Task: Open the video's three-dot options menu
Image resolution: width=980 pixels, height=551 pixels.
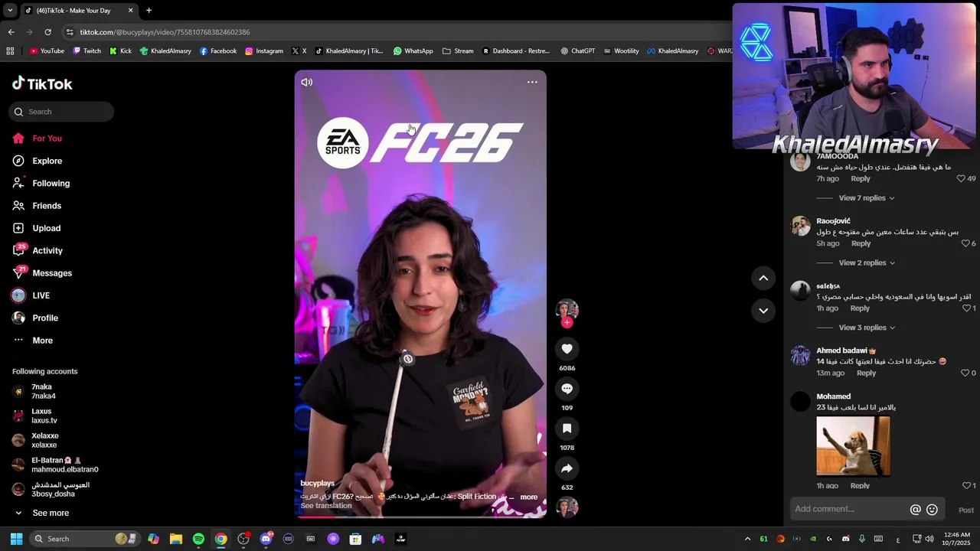Action: 532,82
